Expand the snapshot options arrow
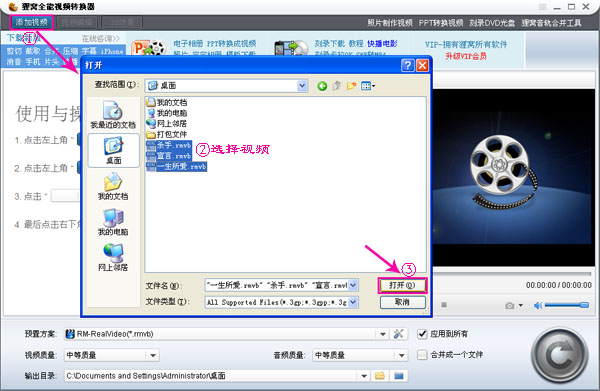Screen dimensions: 600x391 point(520,305)
